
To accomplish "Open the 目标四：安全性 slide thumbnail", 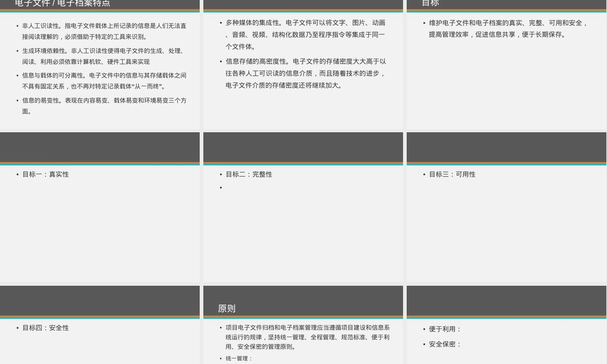I will click(100, 325).
